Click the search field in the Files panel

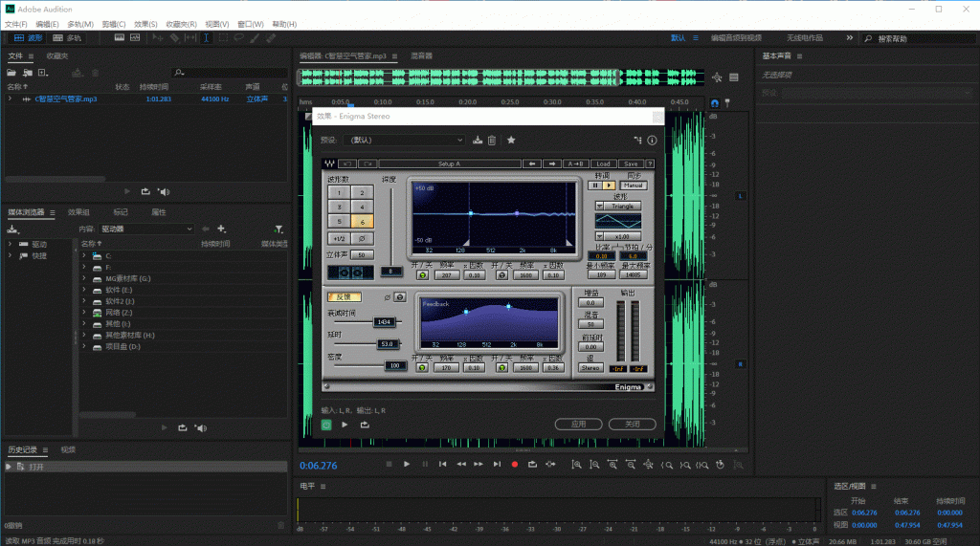click(x=230, y=73)
